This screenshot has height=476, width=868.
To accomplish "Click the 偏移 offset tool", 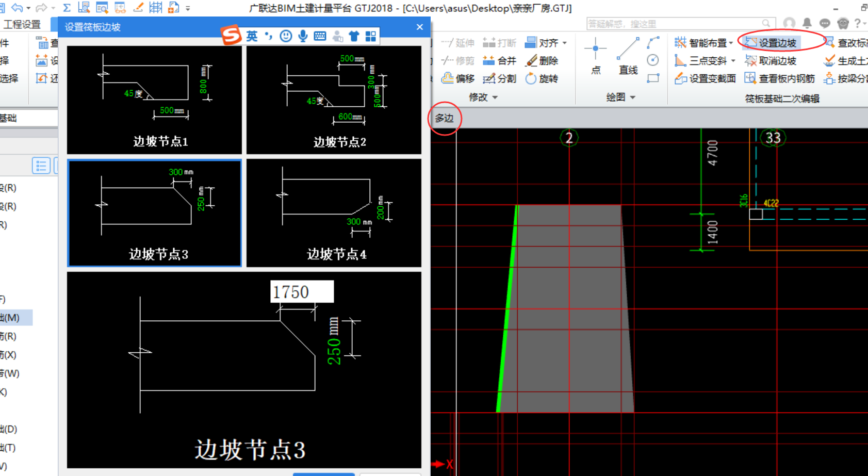I will [458, 78].
